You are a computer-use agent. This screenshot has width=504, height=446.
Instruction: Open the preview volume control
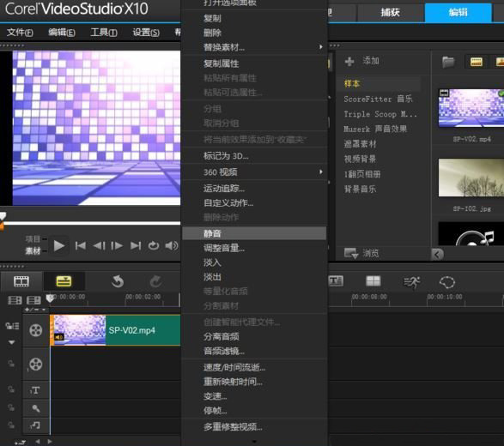(x=172, y=246)
